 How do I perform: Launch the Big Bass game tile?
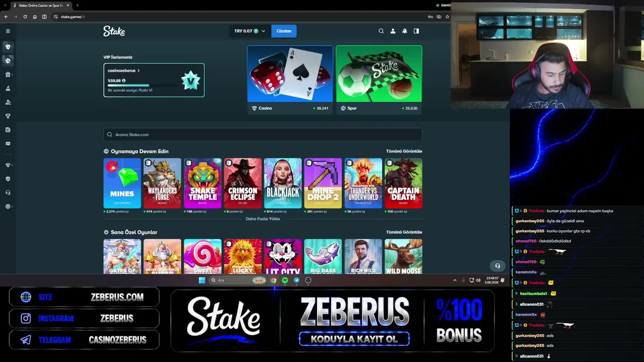[x=323, y=256]
